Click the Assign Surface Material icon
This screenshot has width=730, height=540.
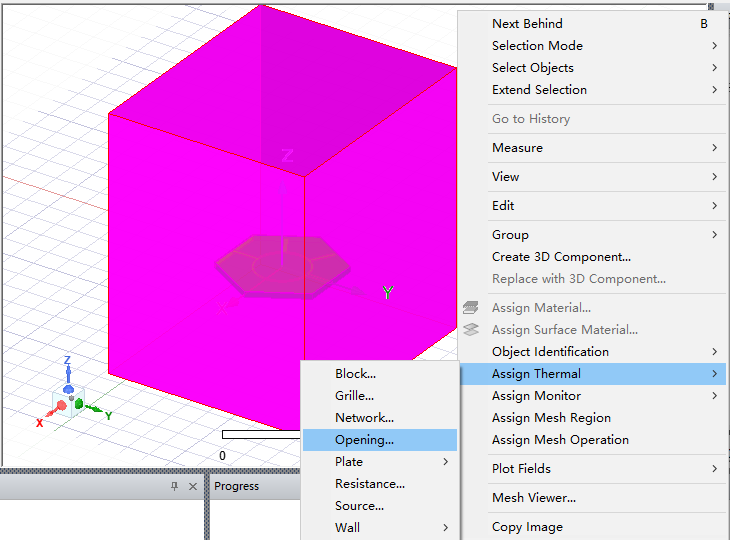471,330
